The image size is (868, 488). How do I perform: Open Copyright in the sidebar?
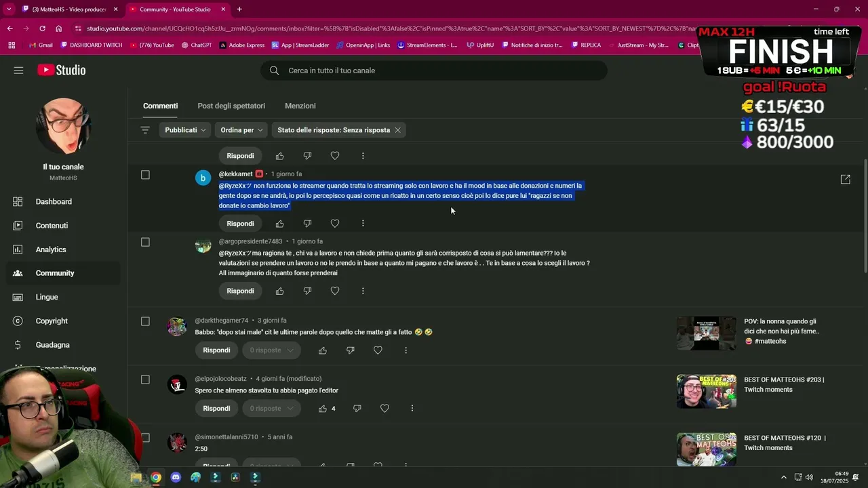pyautogui.click(x=62, y=321)
